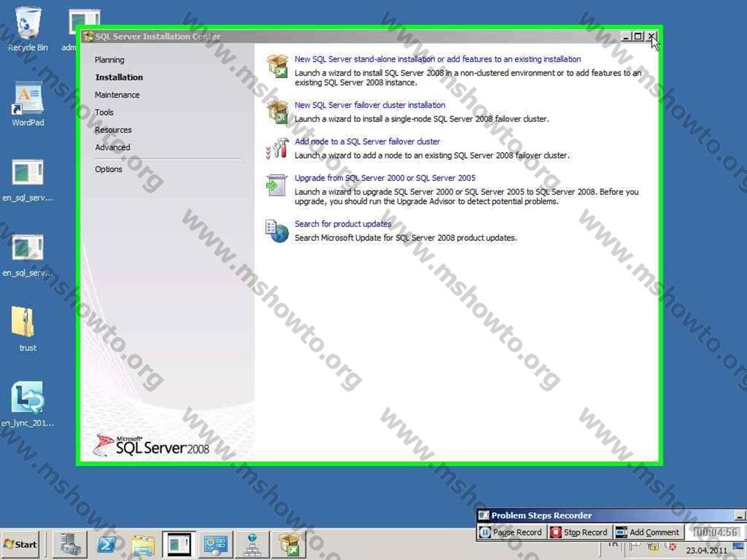Click the Start button

tap(20, 544)
